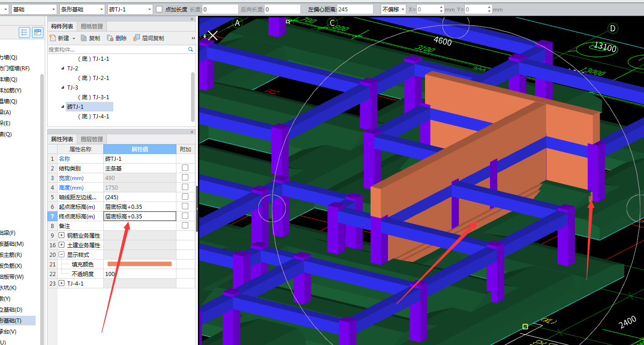Close the property list panel
The image size is (644, 345).
(192, 132)
